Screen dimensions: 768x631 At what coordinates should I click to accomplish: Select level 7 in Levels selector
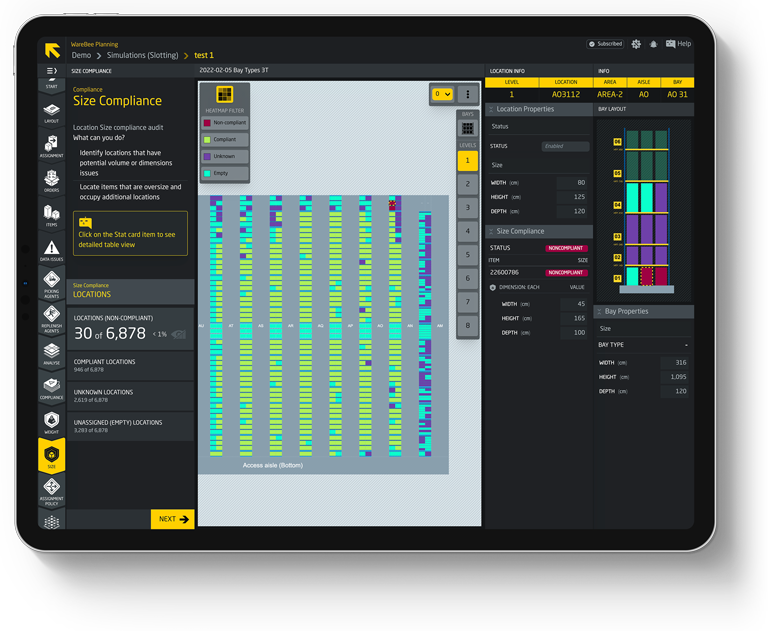point(468,302)
